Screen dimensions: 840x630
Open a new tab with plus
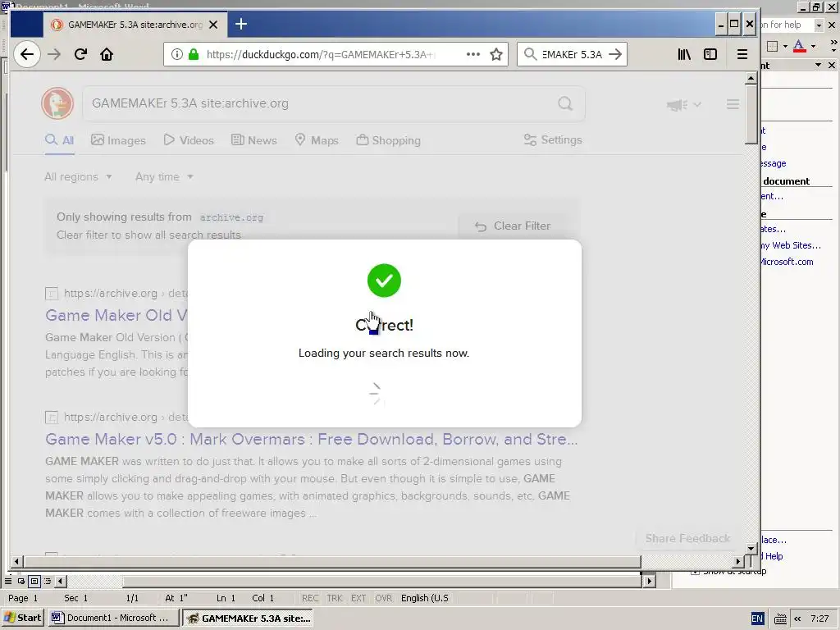tap(241, 24)
